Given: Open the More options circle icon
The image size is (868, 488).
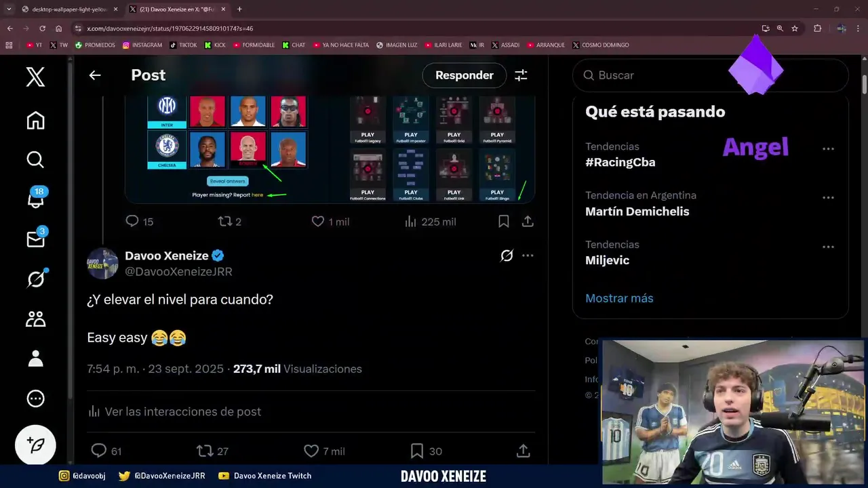Looking at the screenshot, I should (35, 399).
